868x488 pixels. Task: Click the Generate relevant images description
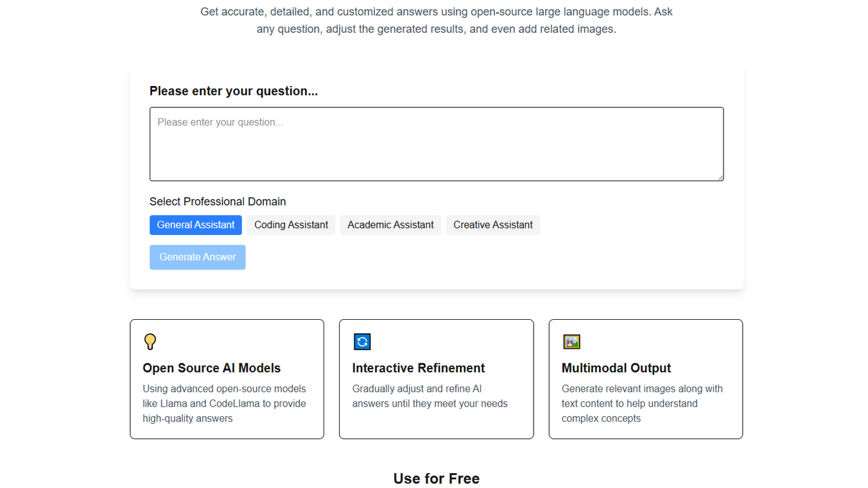[x=642, y=403]
